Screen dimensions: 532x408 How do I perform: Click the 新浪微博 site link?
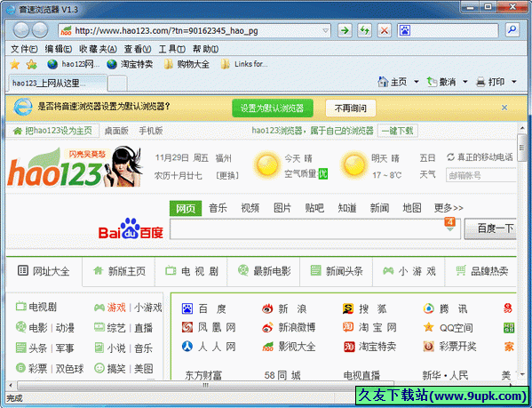[x=289, y=327]
